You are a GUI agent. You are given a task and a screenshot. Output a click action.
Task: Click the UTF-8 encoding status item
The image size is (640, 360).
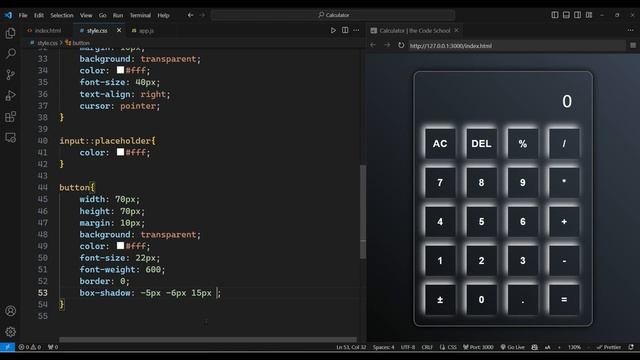pyautogui.click(x=408, y=347)
